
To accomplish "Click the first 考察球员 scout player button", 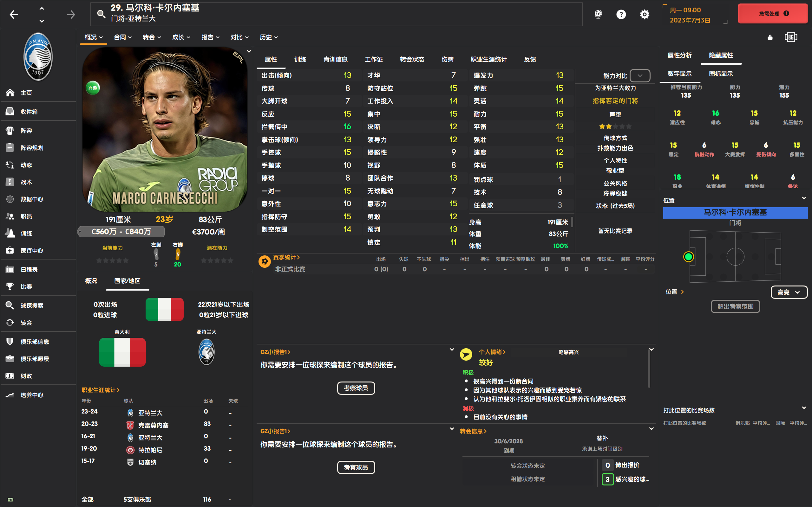I will point(356,388).
